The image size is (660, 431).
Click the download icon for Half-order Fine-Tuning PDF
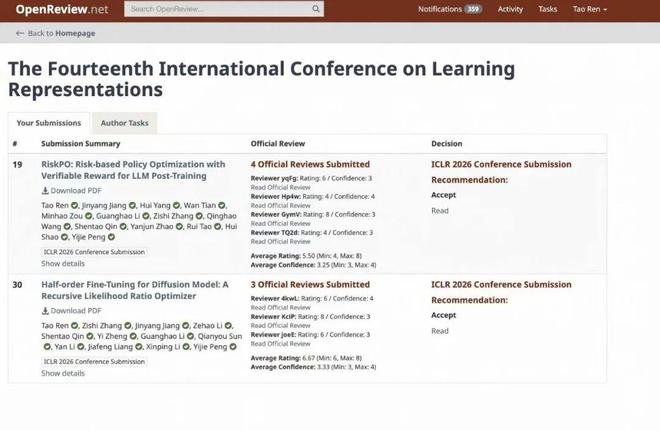[x=45, y=311]
